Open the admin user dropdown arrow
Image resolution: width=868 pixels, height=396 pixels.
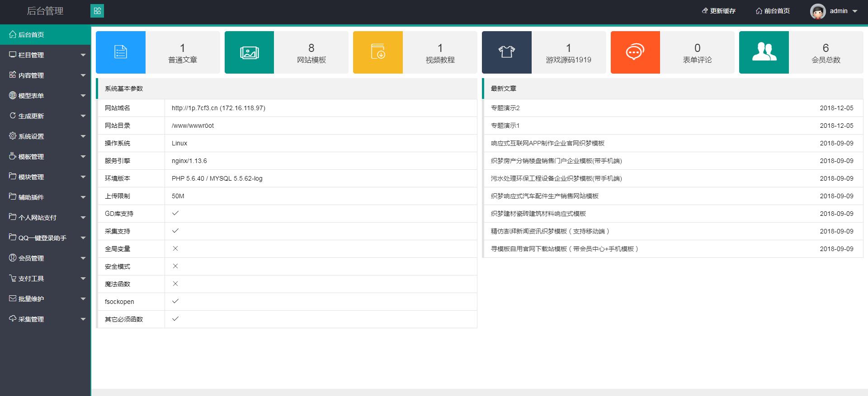855,11
